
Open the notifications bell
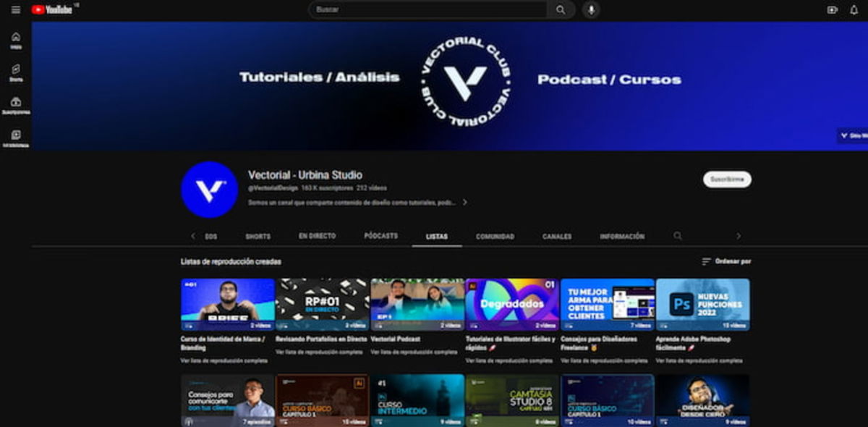(854, 10)
